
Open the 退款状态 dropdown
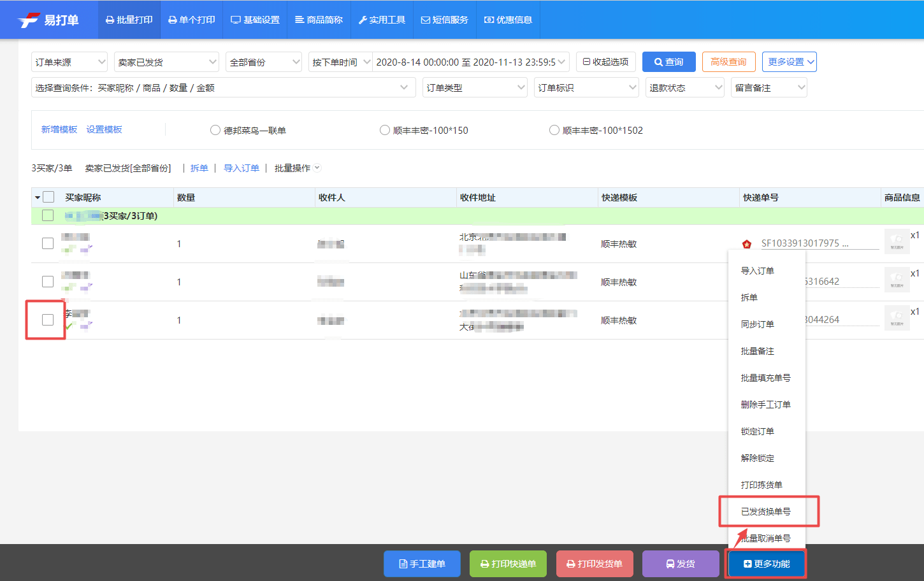(x=684, y=87)
